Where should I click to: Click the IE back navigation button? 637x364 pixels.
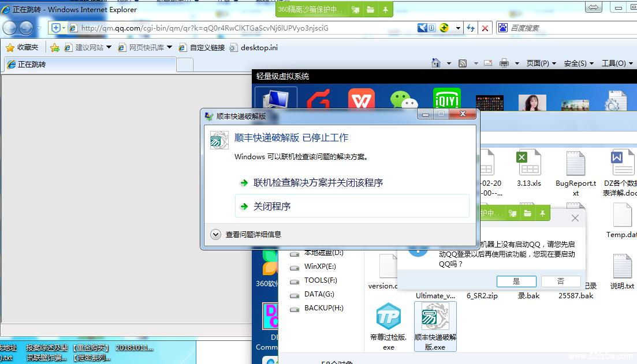(x=10, y=28)
